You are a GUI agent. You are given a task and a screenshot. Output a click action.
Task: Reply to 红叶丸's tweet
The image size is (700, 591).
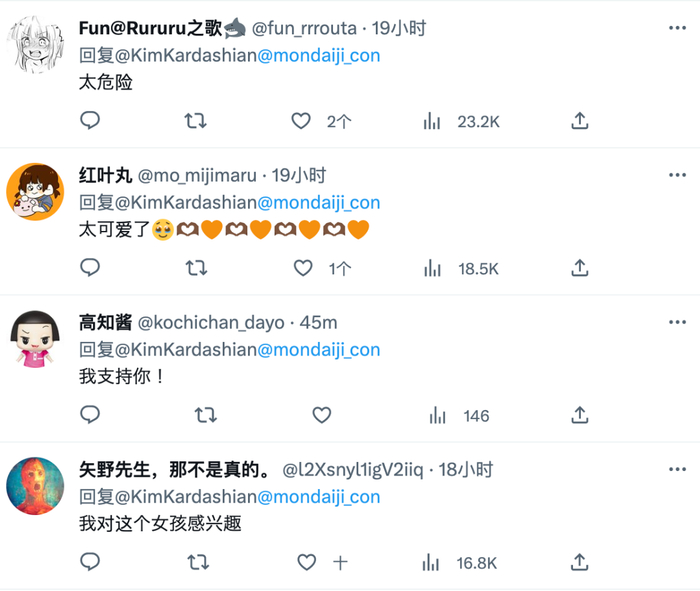pyautogui.click(x=90, y=268)
